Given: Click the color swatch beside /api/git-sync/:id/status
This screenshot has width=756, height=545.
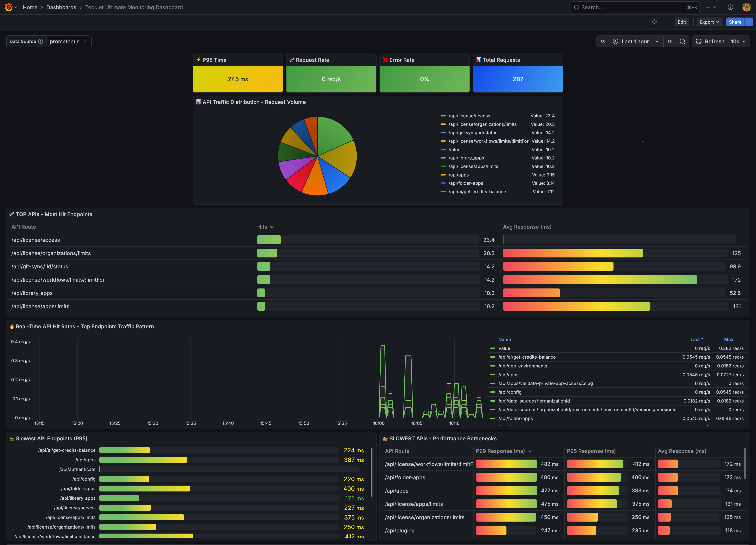Looking at the screenshot, I should coord(443,132).
